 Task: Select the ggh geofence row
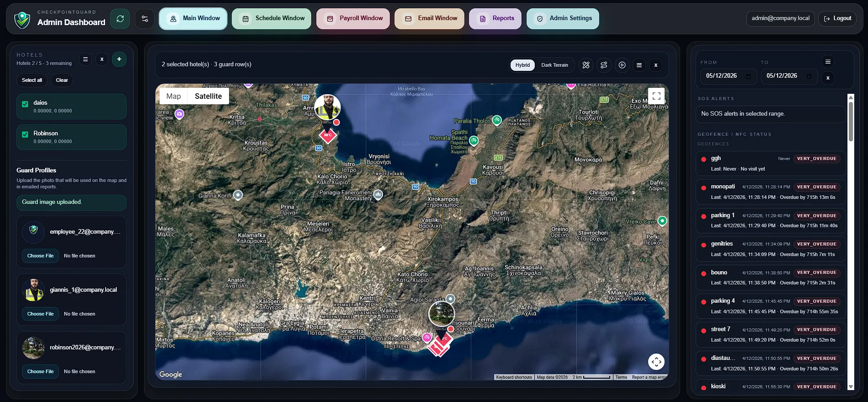point(771,163)
